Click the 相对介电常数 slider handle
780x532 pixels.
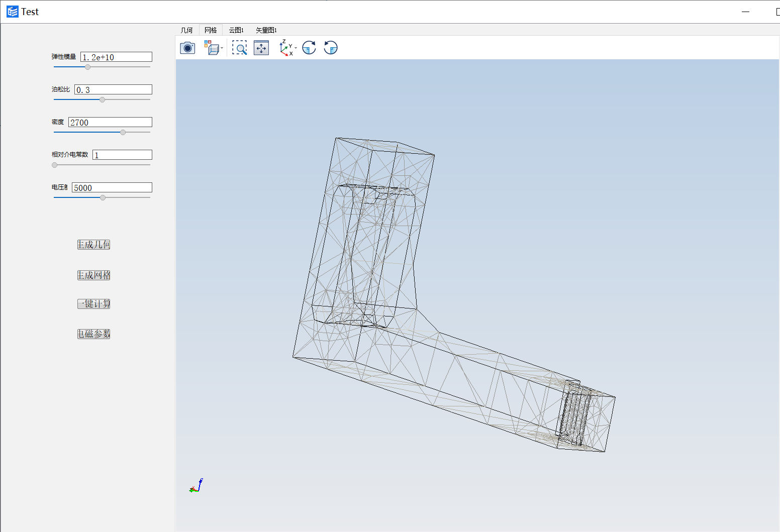(x=55, y=165)
